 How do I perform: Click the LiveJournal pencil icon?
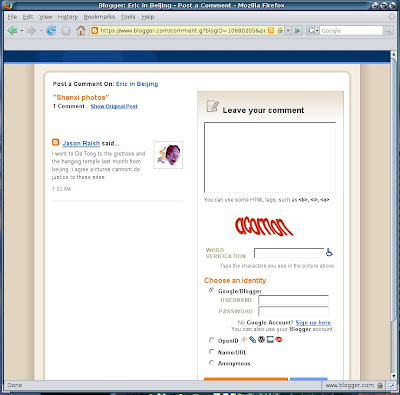click(x=253, y=340)
